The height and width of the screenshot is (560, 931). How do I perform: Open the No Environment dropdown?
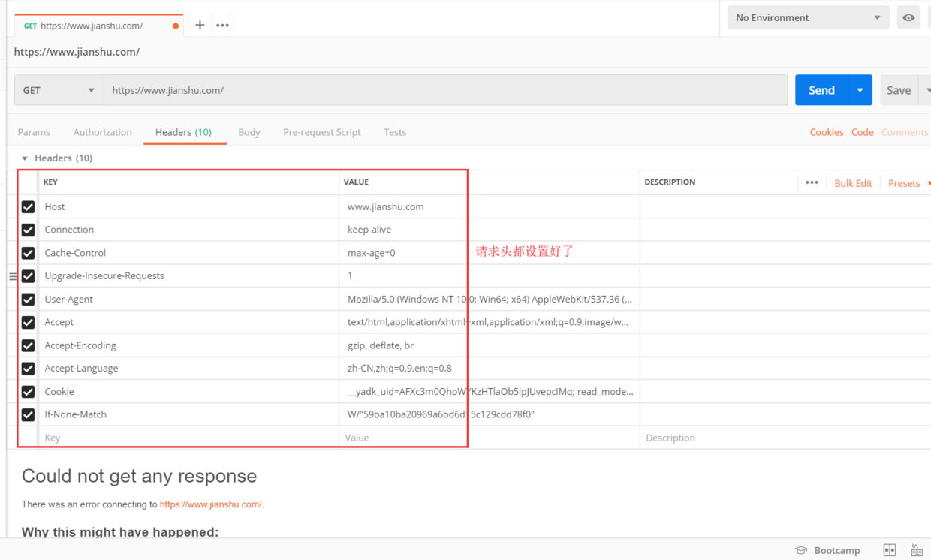point(808,17)
